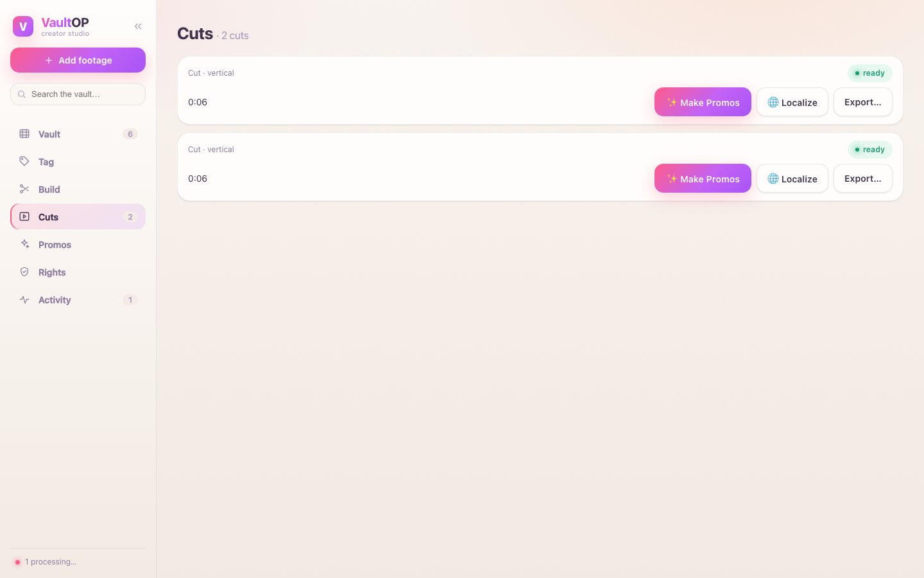Click the 1 processing status indicator
Viewport: 924px width, 578px height.
point(45,561)
